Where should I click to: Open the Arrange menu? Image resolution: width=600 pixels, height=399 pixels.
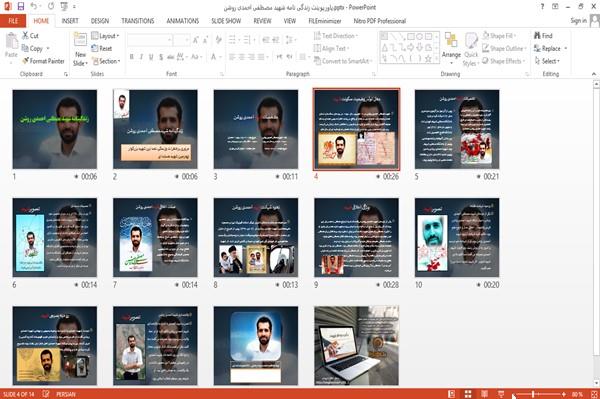tap(451, 47)
